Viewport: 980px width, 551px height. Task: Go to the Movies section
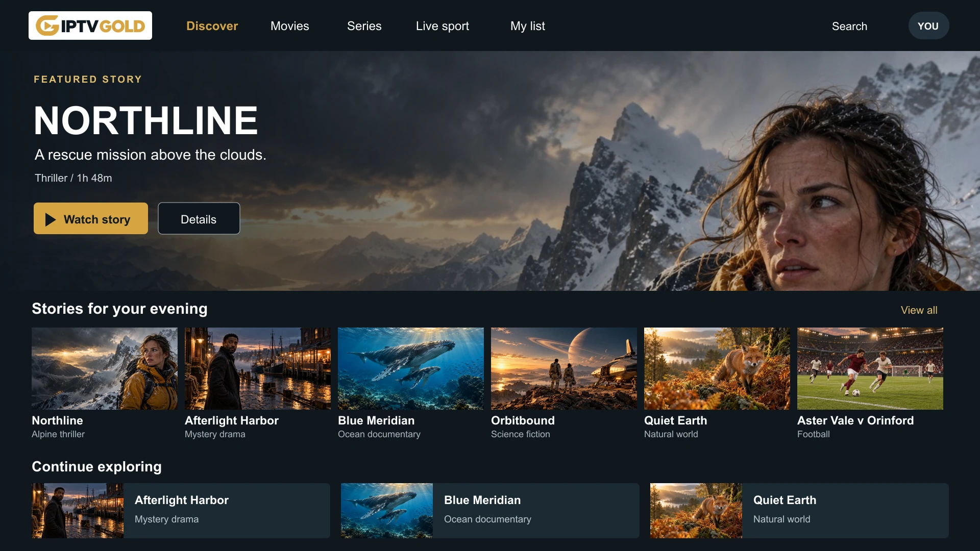coord(290,26)
